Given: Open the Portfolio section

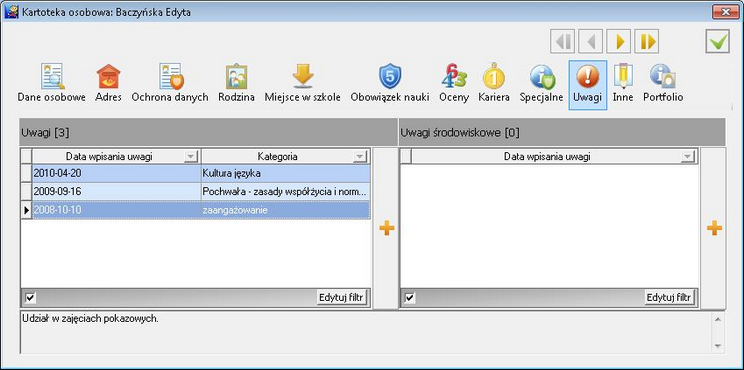Looking at the screenshot, I should pos(663,84).
